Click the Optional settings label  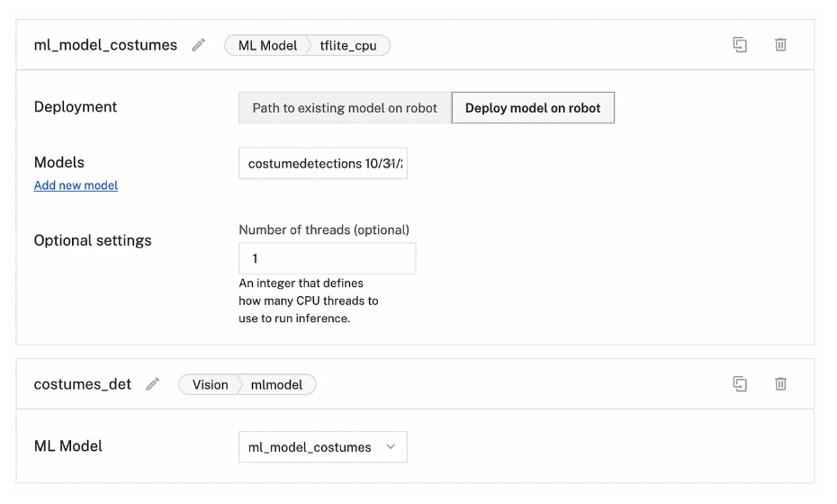[93, 240]
